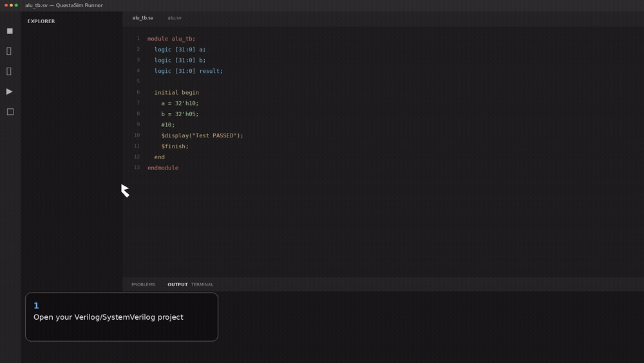Click the outlined square icon below the run triangle
The width and height of the screenshot is (644, 363).
tap(10, 112)
